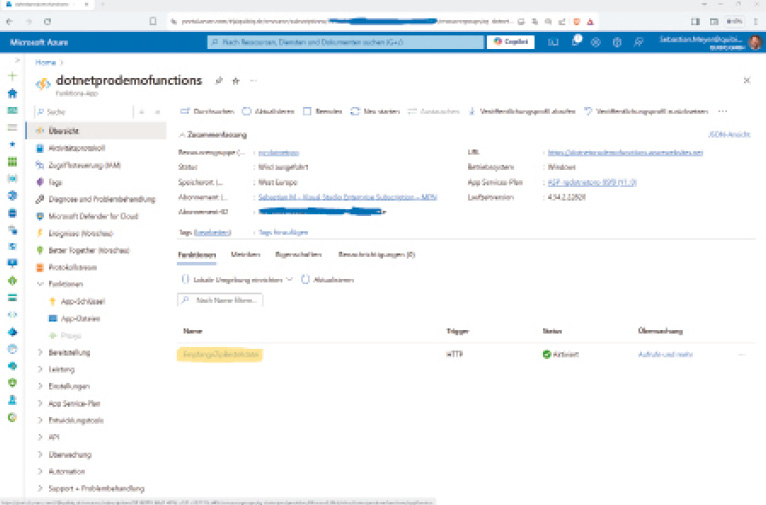766x505 pixels.
Task: Click the favorites star in the portal sidebar
Action: (x=13, y=144)
